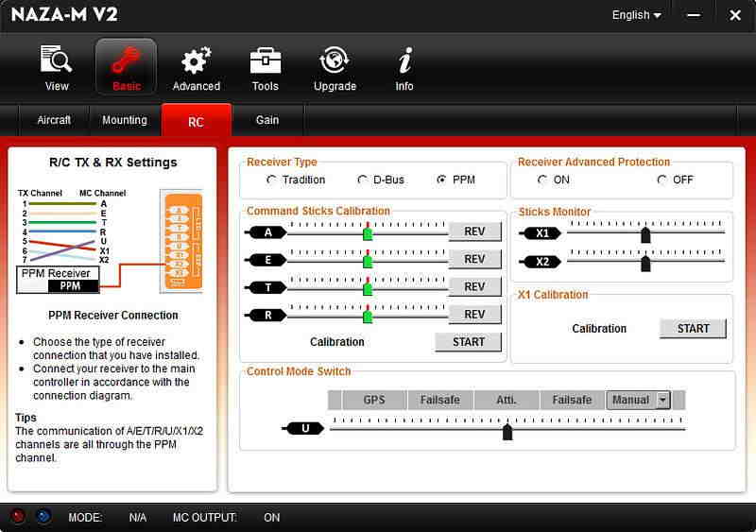Open the View section magnifier icon
Viewport: 756px width, 532px height.
(56, 60)
